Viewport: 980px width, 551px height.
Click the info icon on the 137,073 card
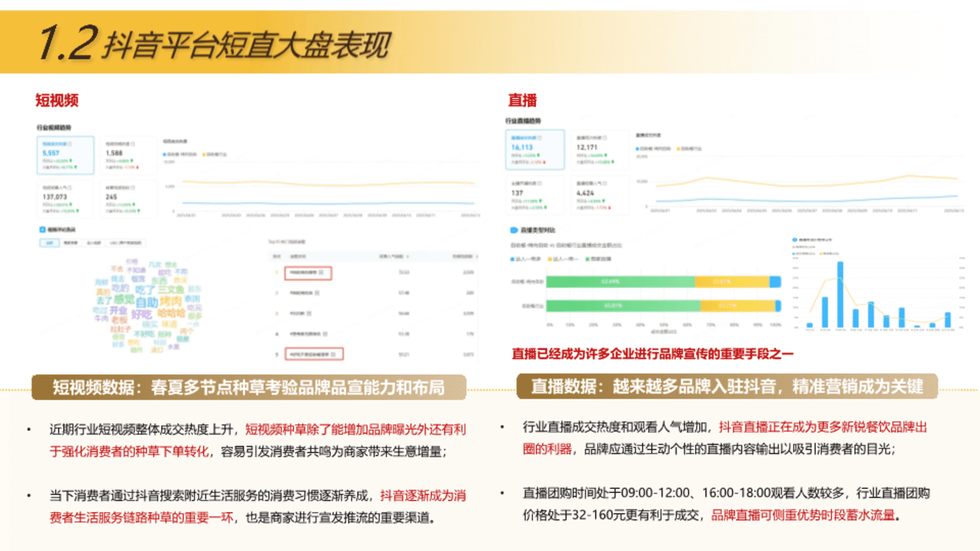(70, 188)
